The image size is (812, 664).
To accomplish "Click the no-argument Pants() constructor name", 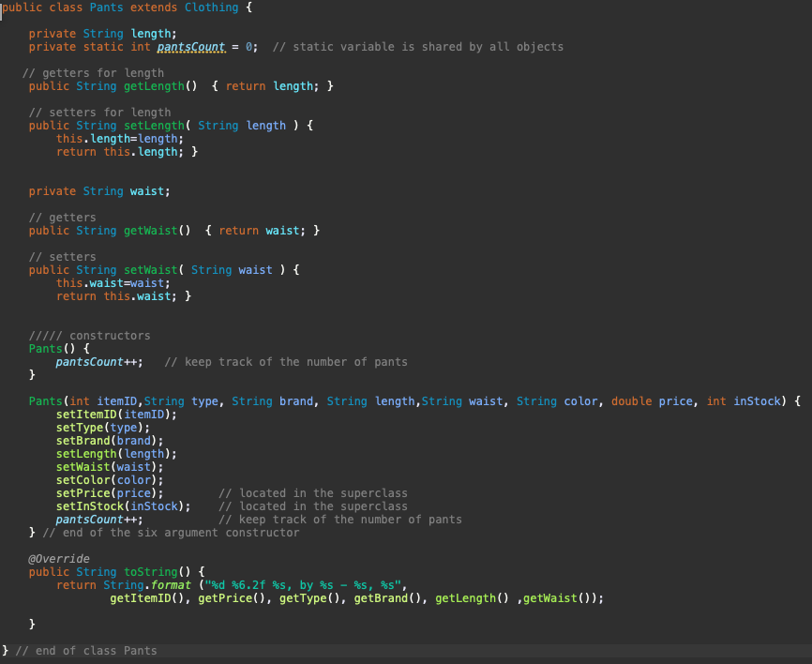I will [46, 349].
